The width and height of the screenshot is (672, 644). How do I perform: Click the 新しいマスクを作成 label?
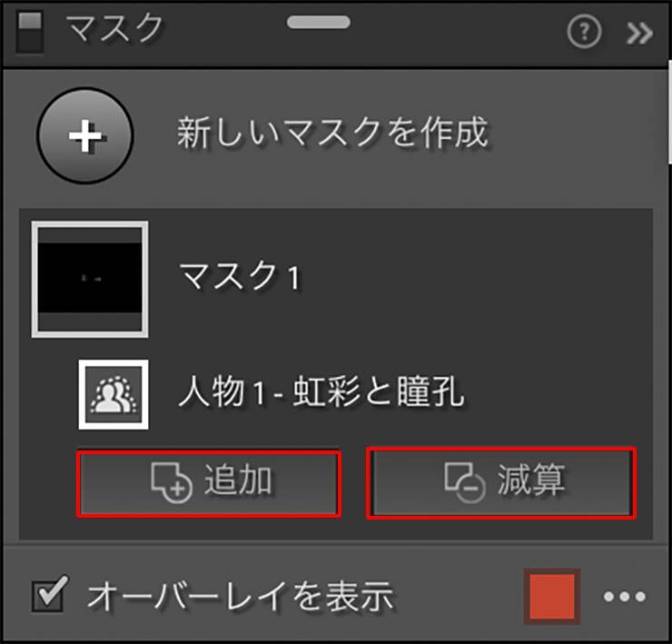tap(332, 133)
